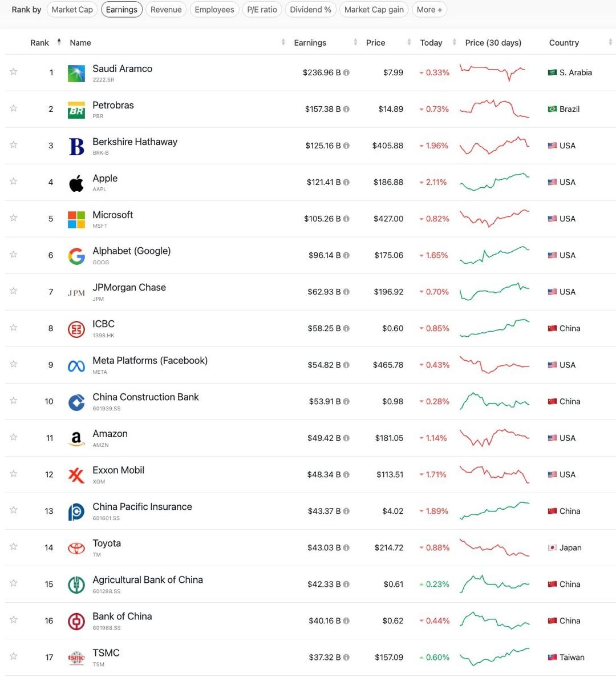The width and height of the screenshot is (616, 677).
Task: Mark Microsoft as favorite with star
Action: (x=13, y=217)
